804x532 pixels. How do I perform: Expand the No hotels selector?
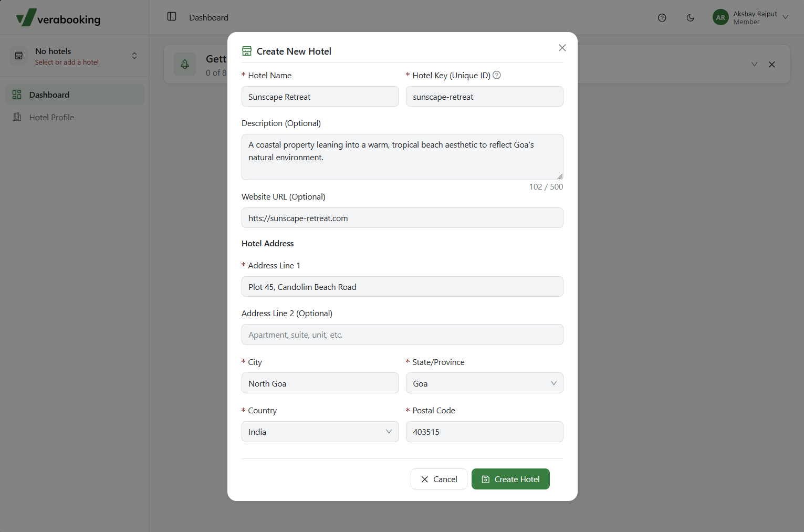pyautogui.click(x=75, y=56)
